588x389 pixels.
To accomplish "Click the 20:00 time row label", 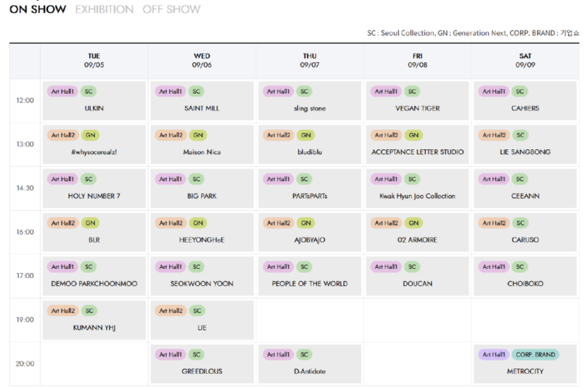I will (x=25, y=364).
